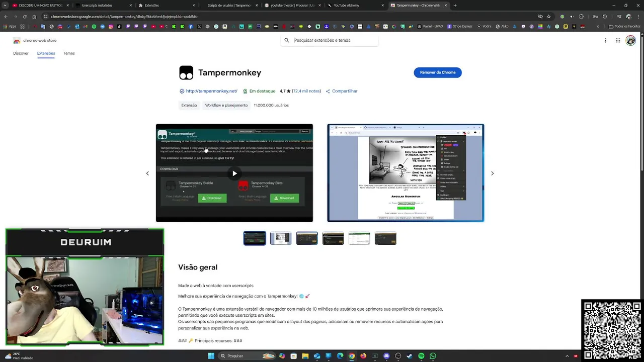This screenshot has height=362, width=644.
Task: Select fourth thumbnail in screenshot carousel
Action: pos(333,238)
